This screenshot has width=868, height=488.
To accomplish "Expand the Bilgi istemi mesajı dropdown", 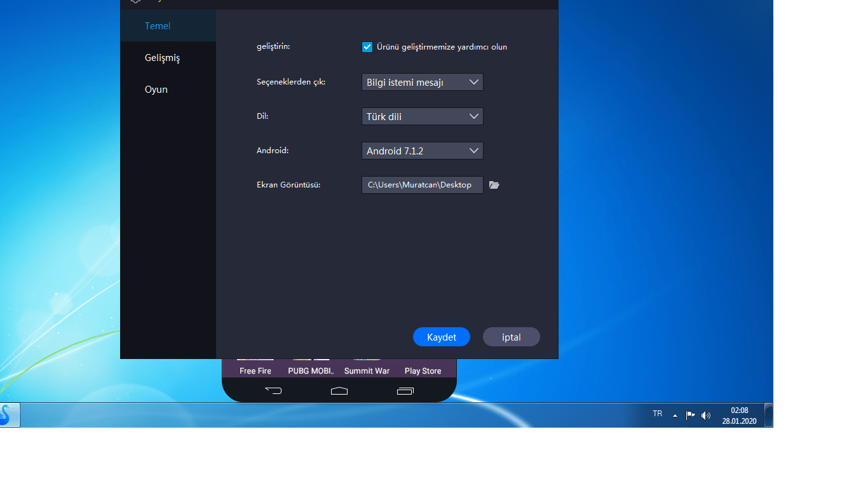I will point(423,82).
